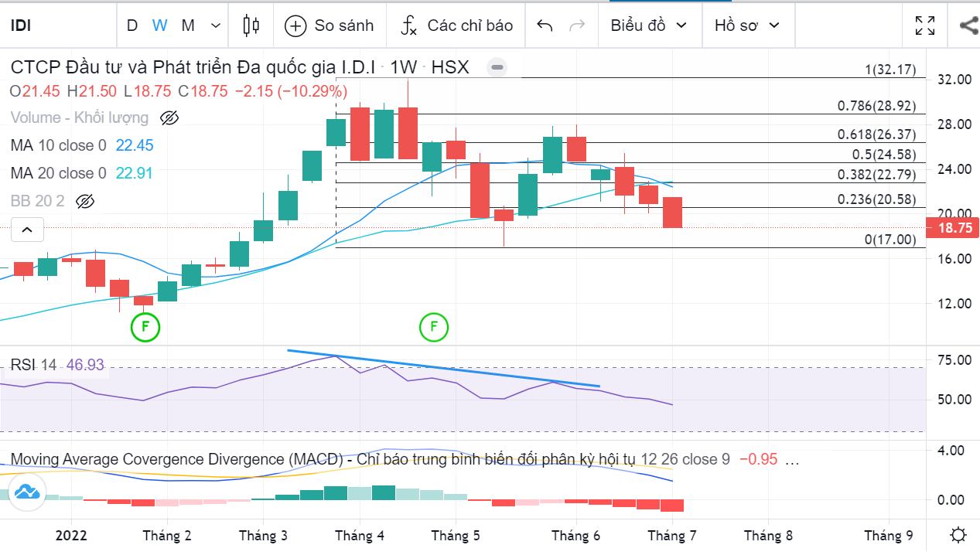Switch to the D daily timeframe
This screenshot has width=980, height=555.
click(x=132, y=26)
